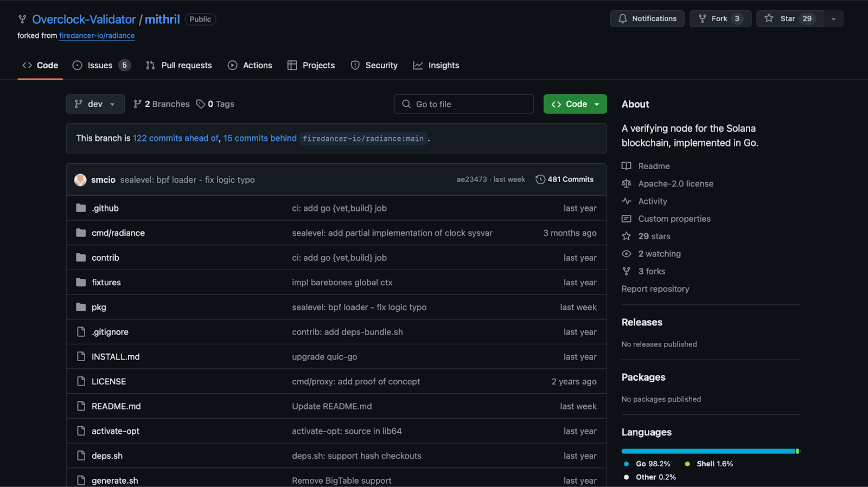Go to the Pull requests tab
The width and height of the screenshot is (868, 487).
tap(179, 65)
